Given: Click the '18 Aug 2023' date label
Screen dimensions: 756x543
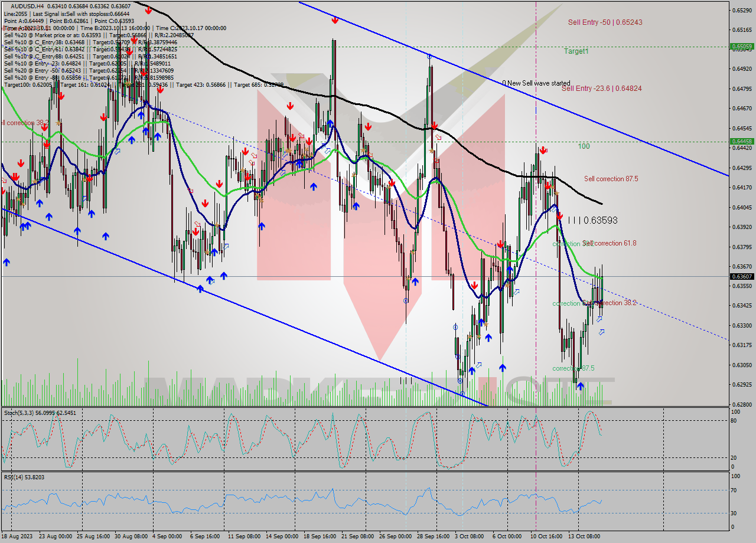Looking at the screenshot, I should click(x=17, y=536).
